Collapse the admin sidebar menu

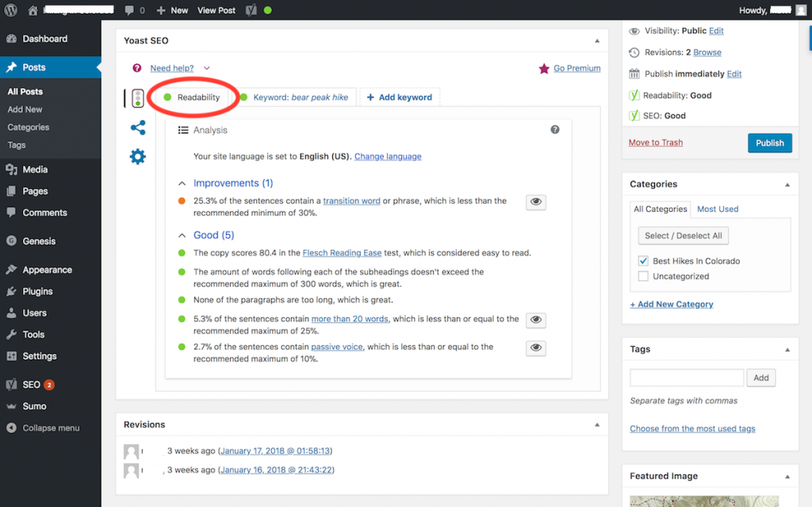pyautogui.click(x=44, y=428)
